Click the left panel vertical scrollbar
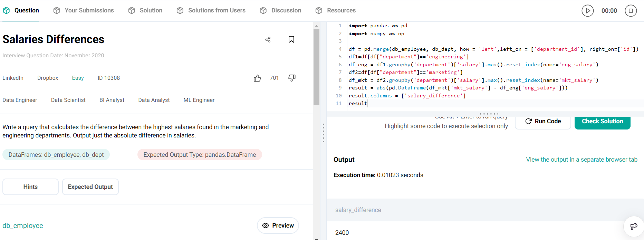 tap(316, 67)
